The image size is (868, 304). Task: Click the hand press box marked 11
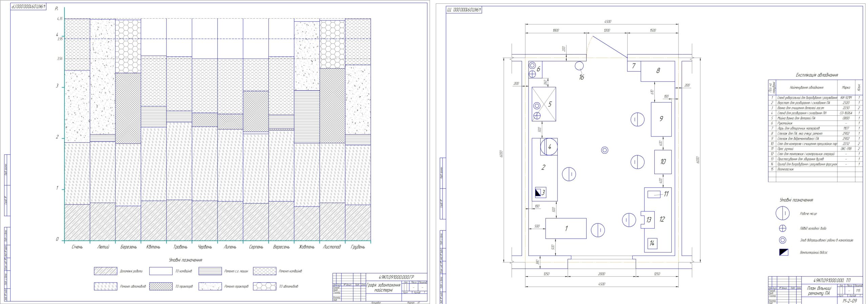point(654,194)
